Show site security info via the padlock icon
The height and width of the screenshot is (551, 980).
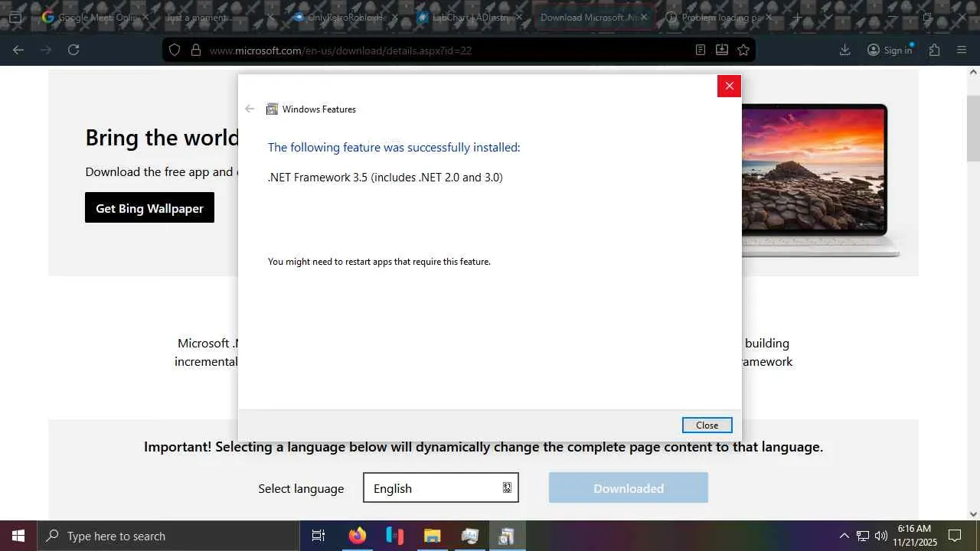click(x=196, y=50)
